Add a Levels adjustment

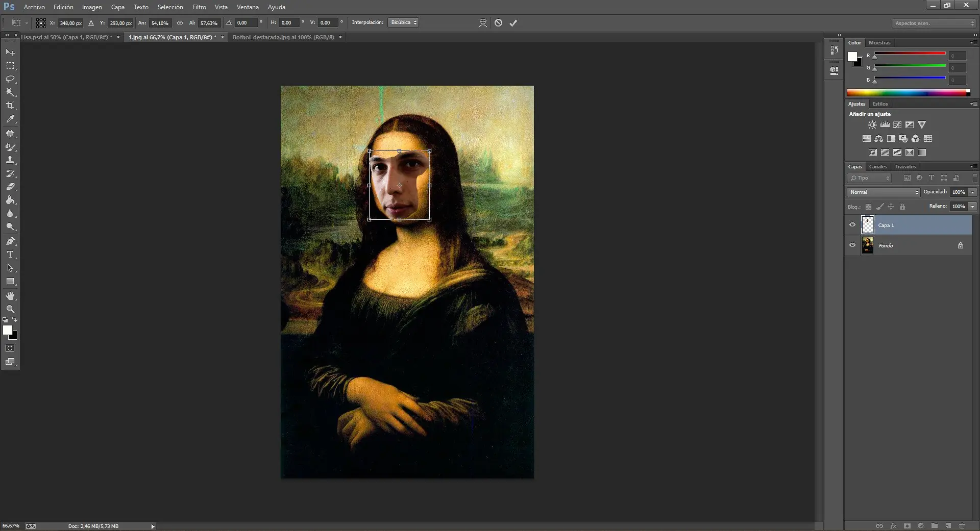click(885, 125)
